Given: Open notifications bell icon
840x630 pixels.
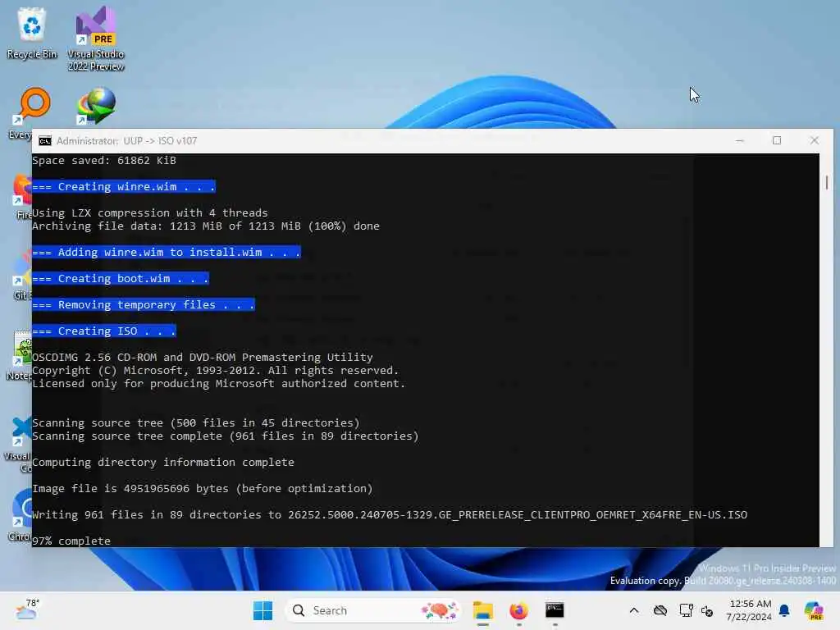Looking at the screenshot, I should click(x=784, y=610).
